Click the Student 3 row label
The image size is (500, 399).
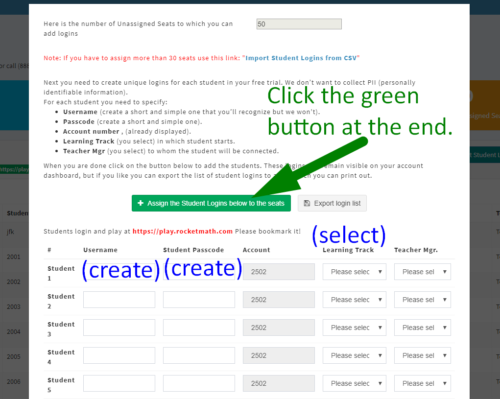click(x=61, y=329)
